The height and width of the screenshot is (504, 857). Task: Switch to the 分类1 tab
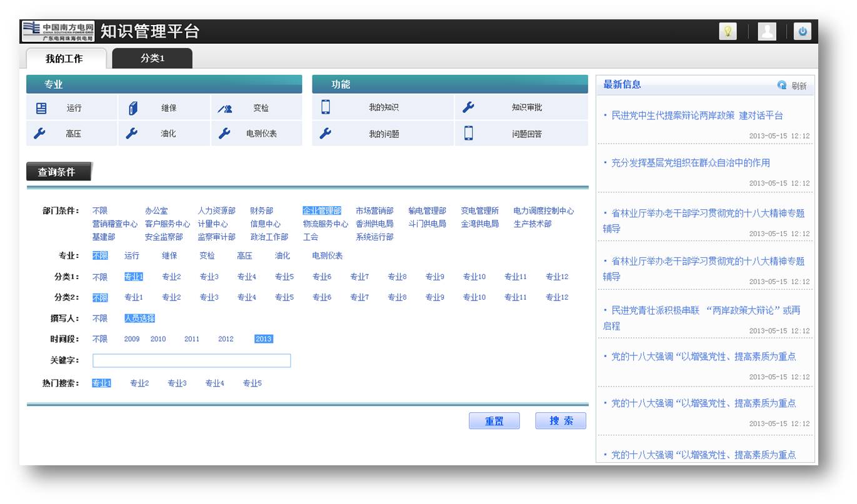(x=153, y=58)
